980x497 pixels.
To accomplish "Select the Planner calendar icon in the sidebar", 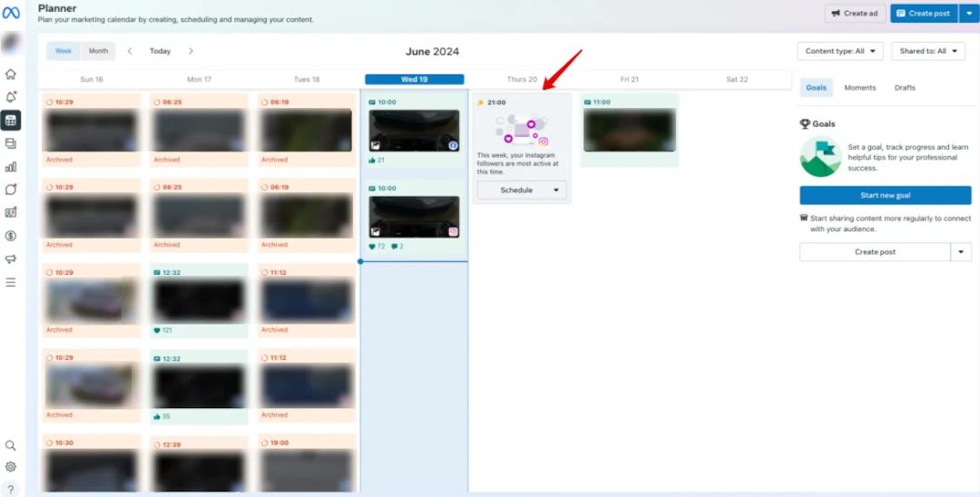I will tap(11, 120).
